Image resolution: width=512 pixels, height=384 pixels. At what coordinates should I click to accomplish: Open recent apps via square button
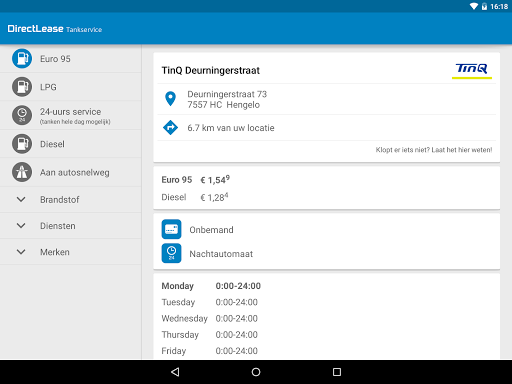click(x=337, y=372)
